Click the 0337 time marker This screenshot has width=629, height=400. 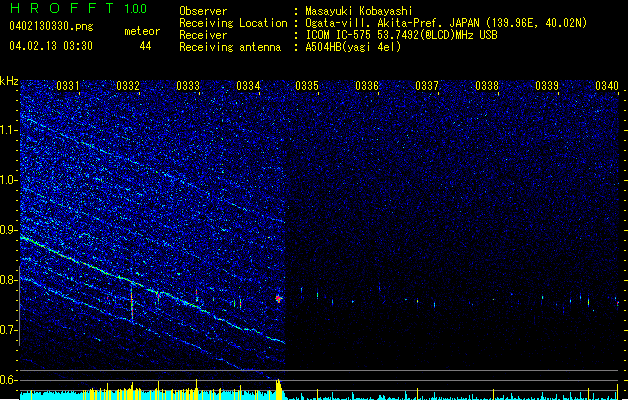point(427,86)
